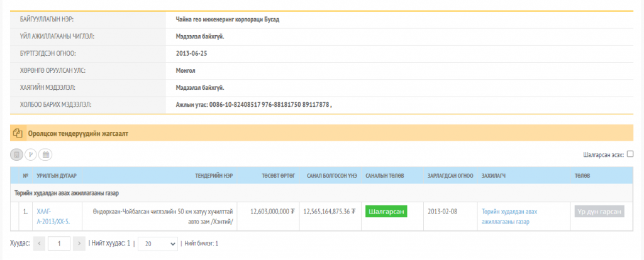The width and height of the screenshot is (644, 260).
Task: Click the № column header
Action: [x=25, y=175]
